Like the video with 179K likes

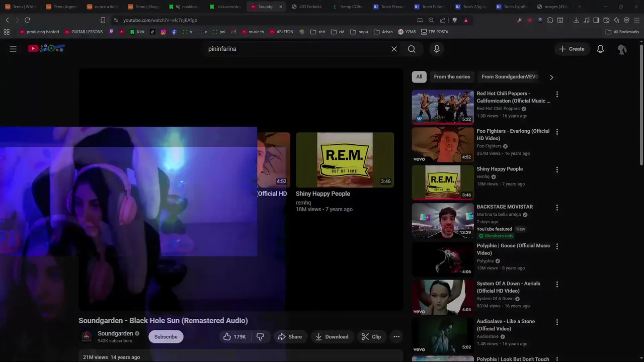(234, 337)
